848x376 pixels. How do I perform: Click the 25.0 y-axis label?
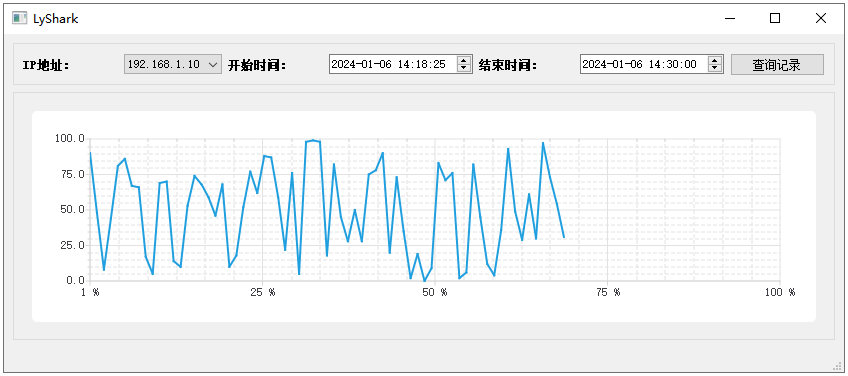72,245
